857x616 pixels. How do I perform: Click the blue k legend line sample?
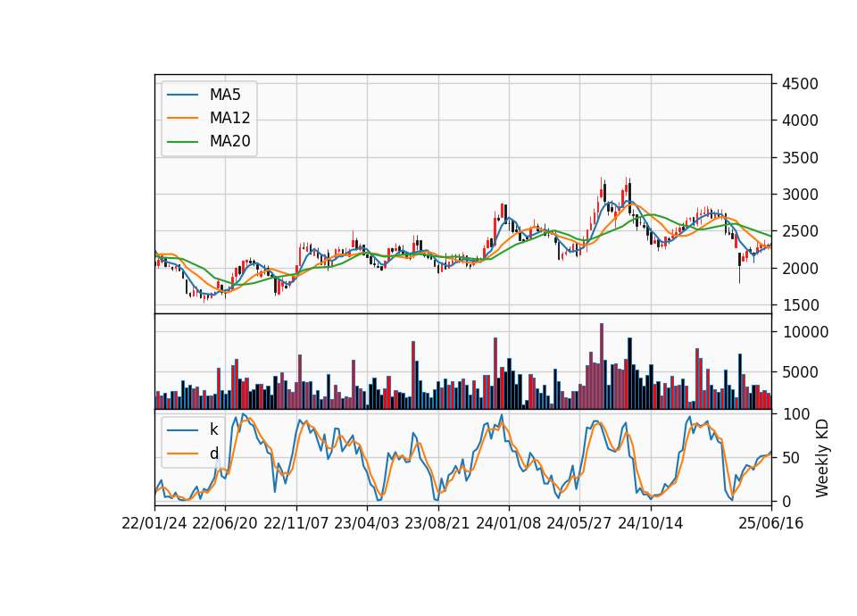(182, 429)
